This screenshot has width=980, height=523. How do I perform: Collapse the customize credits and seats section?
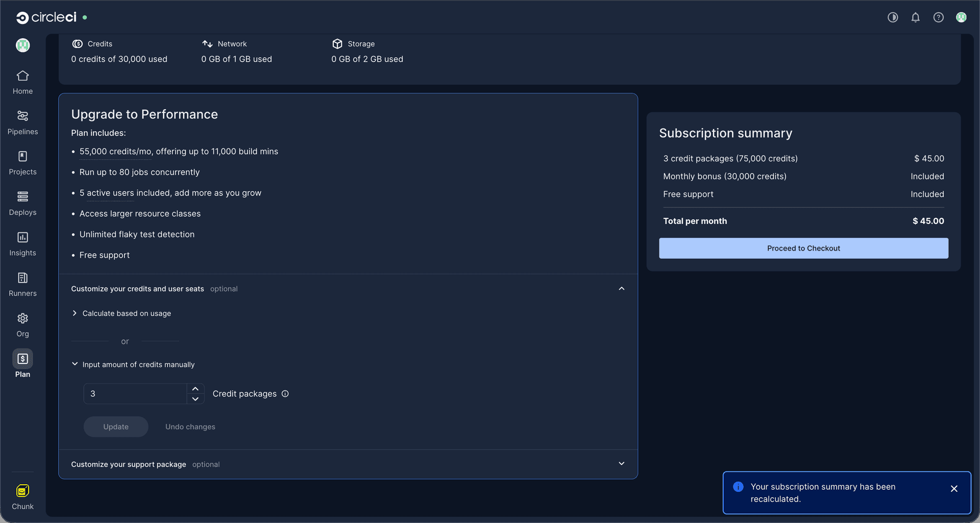pos(621,289)
